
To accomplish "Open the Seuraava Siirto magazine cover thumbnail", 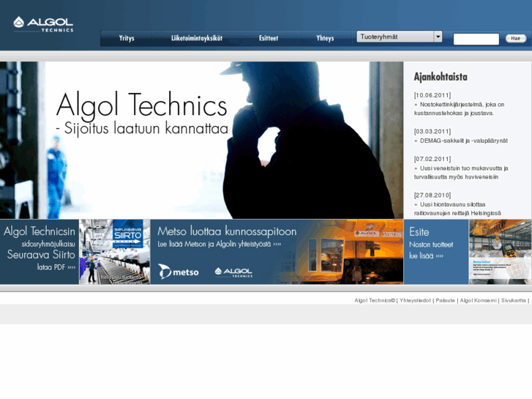I will tap(115, 252).
